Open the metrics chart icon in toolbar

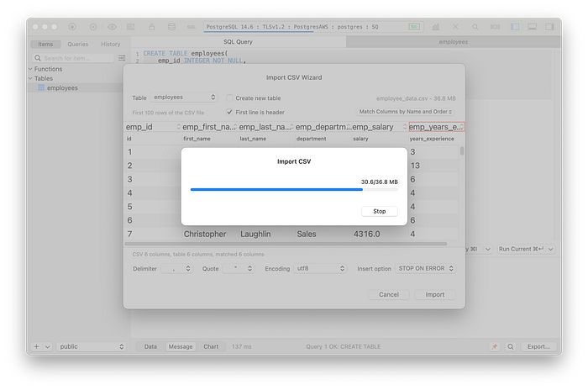pyautogui.click(x=435, y=27)
